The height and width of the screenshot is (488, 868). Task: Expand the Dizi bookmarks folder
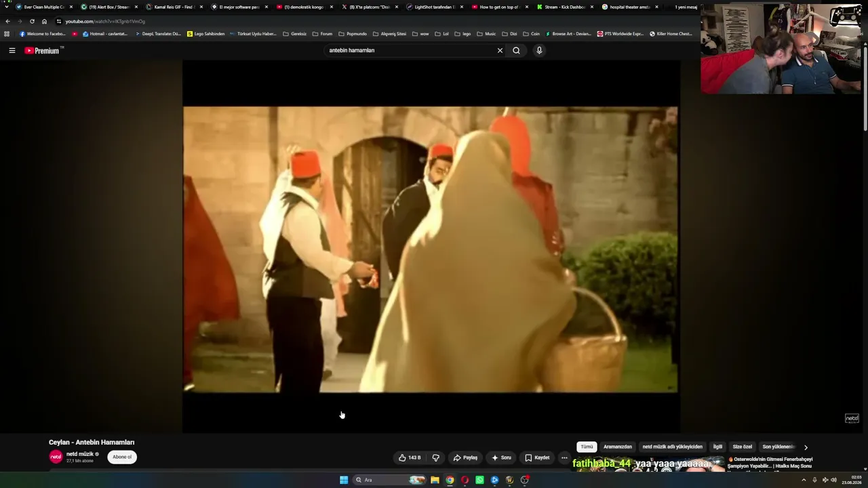(509, 34)
